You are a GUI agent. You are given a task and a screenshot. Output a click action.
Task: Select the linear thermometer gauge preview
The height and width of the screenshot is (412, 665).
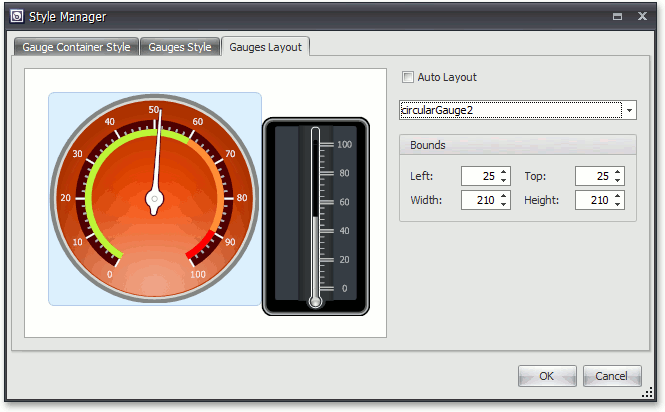[315, 216]
